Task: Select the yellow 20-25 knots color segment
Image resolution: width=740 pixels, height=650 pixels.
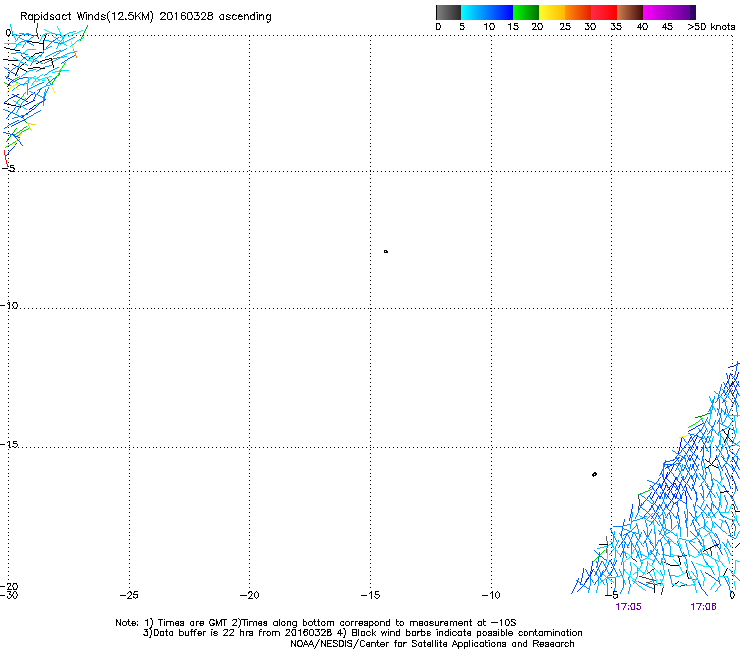Action: coord(552,12)
